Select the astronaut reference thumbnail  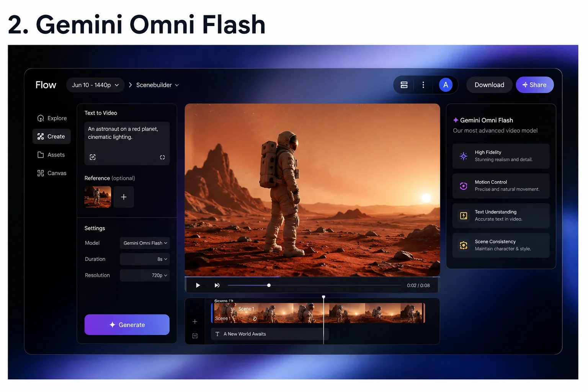click(x=98, y=197)
